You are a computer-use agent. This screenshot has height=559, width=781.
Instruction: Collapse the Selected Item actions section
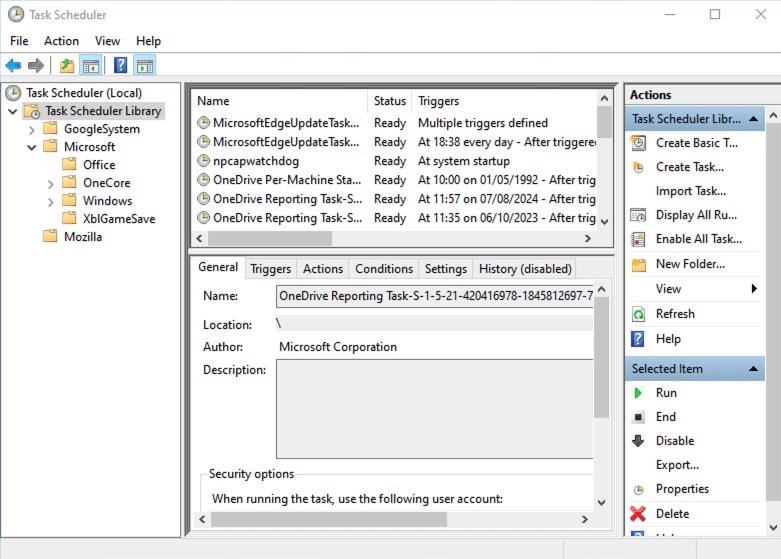[x=754, y=369]
